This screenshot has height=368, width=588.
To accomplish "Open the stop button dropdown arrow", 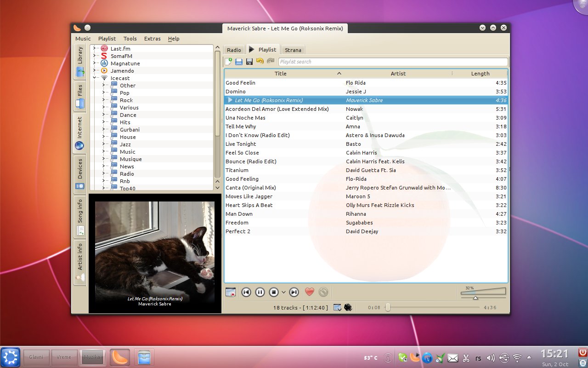I will [283, 292].
